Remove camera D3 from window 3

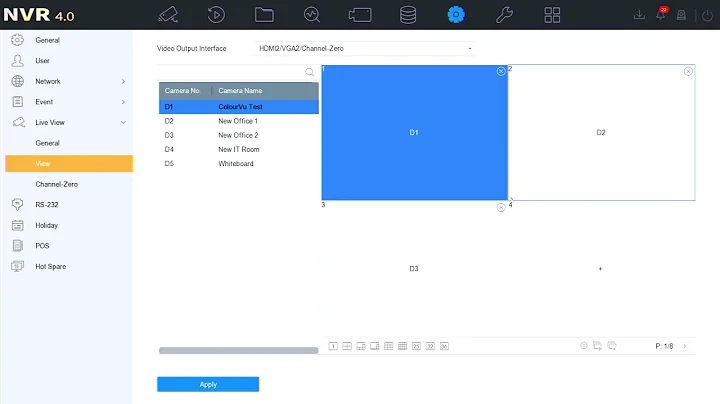(x=501, y=208)
